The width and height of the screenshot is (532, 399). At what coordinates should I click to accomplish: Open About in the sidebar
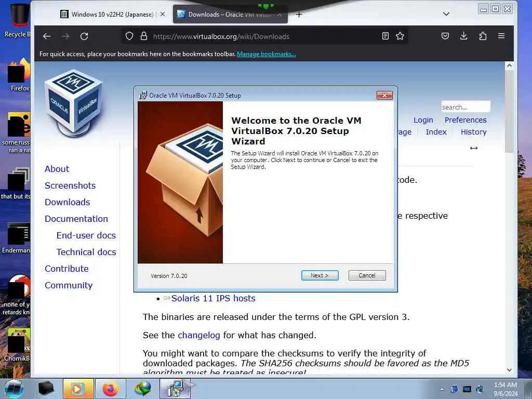tap(57, 169)
